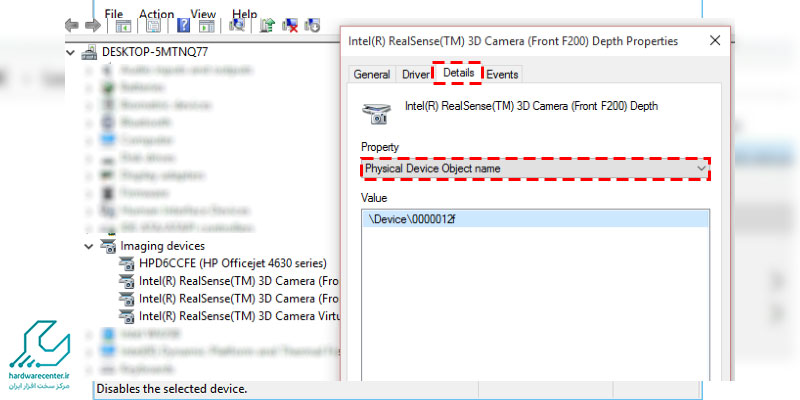Open the View menu
This screenshot has height=400, width=800.
tap(203, 14)
